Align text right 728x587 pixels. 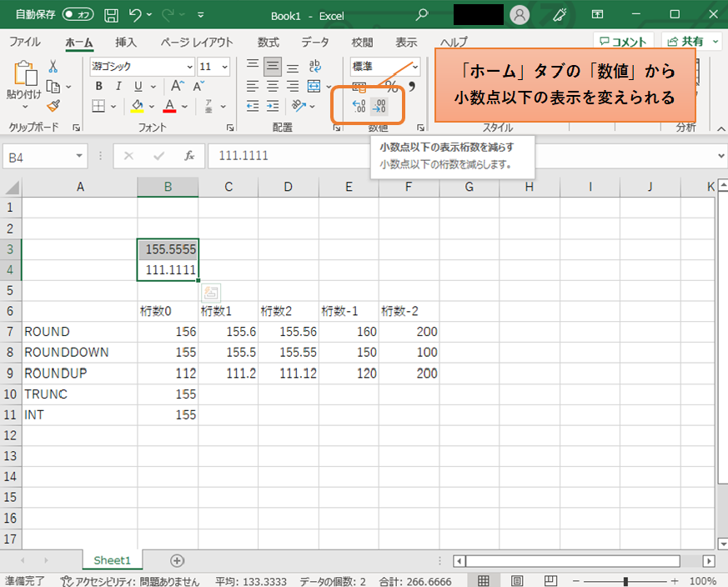tap(293, 87)
